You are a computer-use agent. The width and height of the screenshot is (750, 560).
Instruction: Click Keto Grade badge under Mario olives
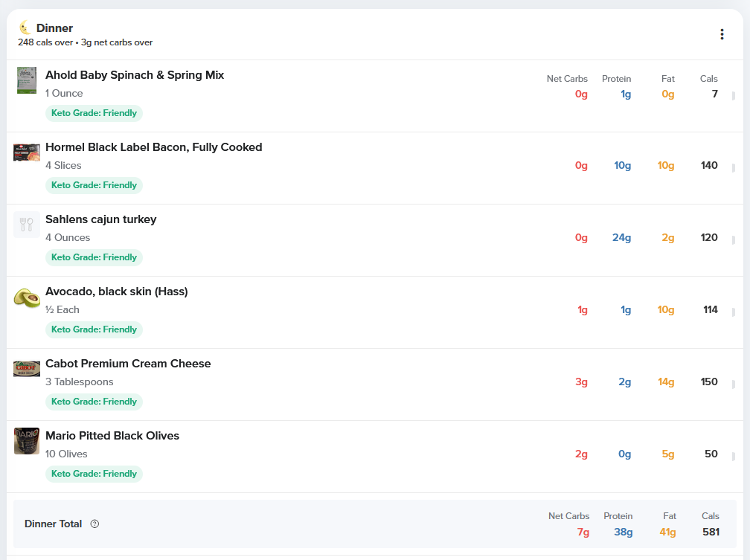click(94, 474)
